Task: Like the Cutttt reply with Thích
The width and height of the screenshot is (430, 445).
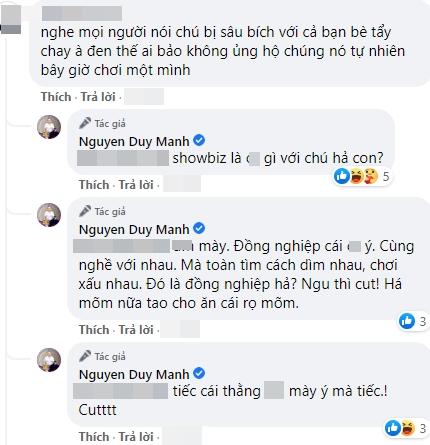Action: tap(94, 436)
